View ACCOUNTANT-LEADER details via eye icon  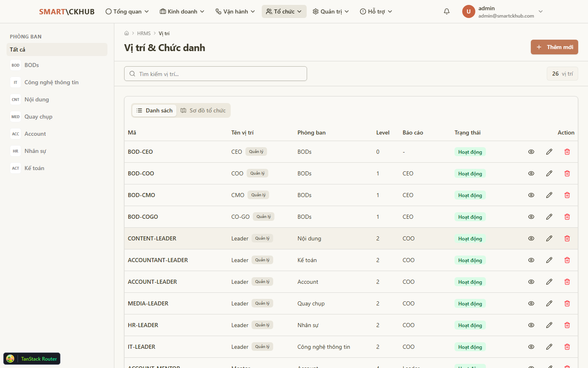tap(531, 260)
